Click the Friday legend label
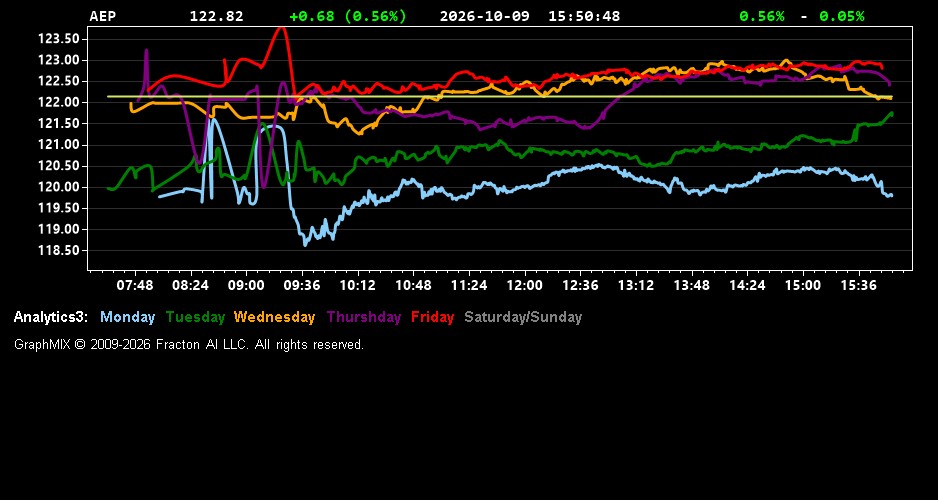 (x=432, y=318)
